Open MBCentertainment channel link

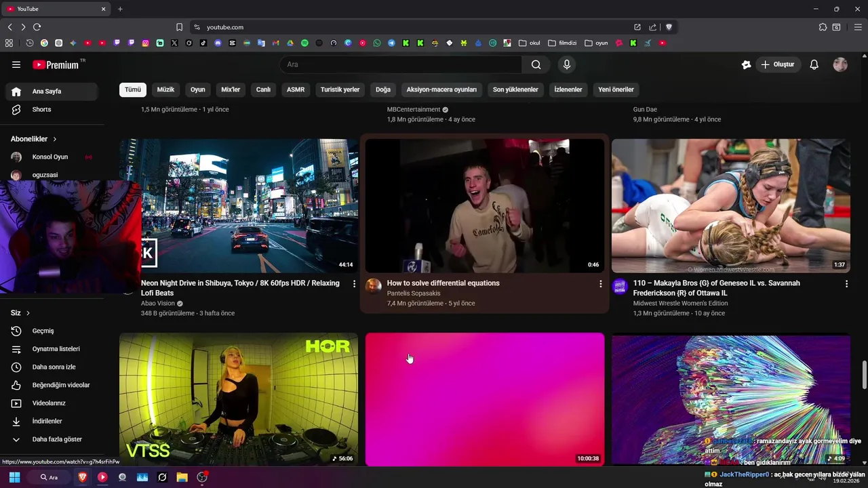click(414, 109)
